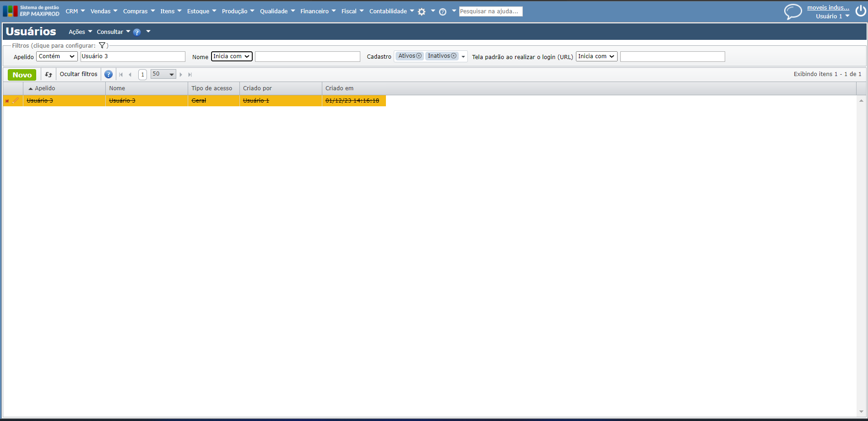Click the ERP MAXIPROD logo

[31, 11]
